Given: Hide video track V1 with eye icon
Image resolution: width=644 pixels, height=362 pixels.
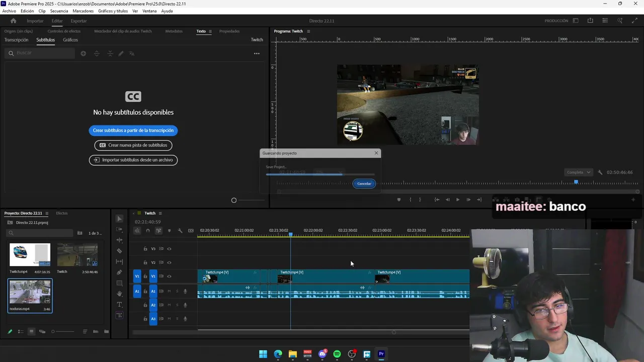Looking at the screenshot, I should (x=169, y=276).
